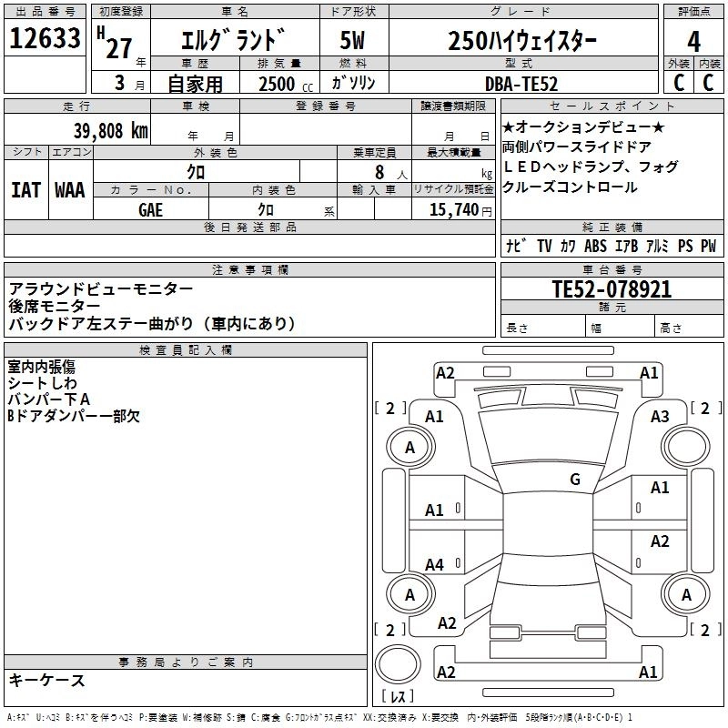Click inspector note バンパー下A

[x=49, y=399]
